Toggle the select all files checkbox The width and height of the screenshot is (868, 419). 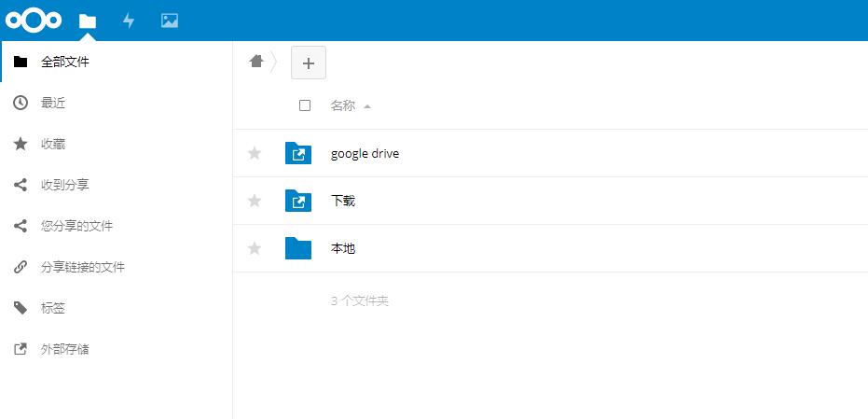(305, 105)
